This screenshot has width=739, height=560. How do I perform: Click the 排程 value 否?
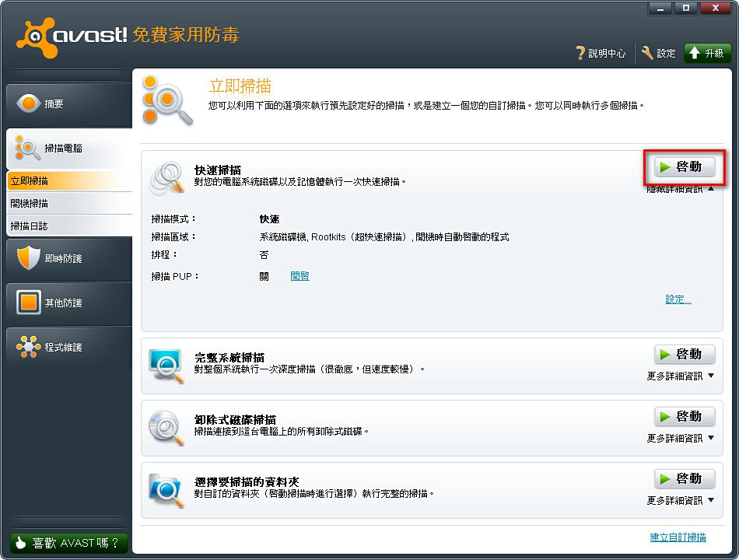[264, 255]
